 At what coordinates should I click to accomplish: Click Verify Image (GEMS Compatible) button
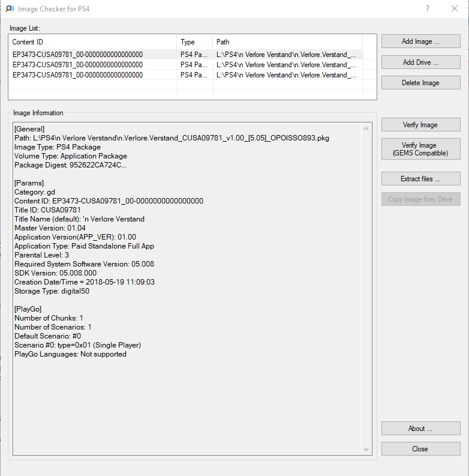point(421,149)
